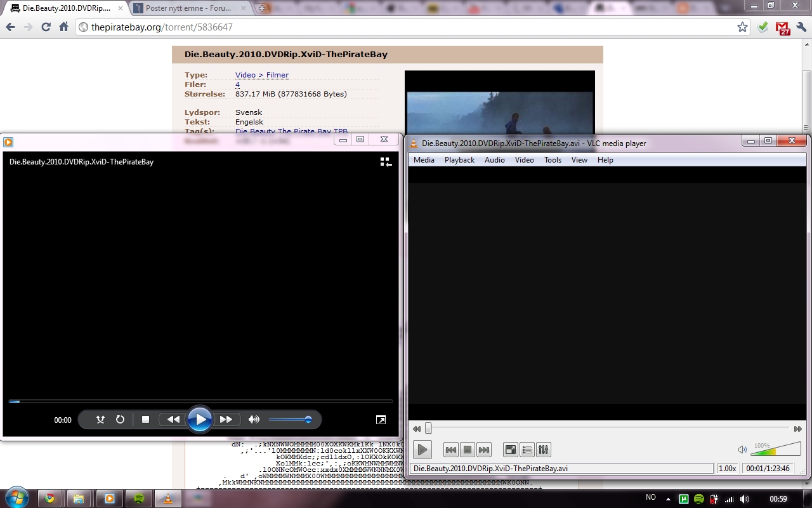Stop playback in VLC
This screenshot has height=508, width=812.
point(468,450)
